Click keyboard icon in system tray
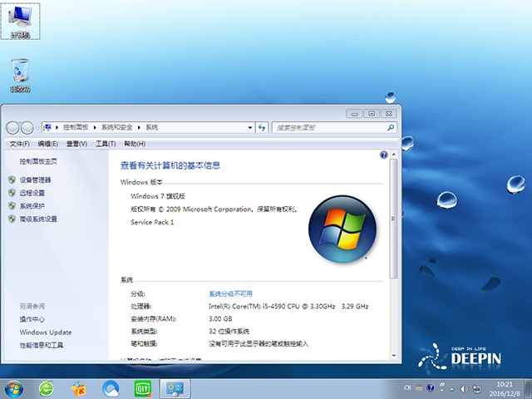The height and width of the screenshot is (399, 532). (419, 388)
